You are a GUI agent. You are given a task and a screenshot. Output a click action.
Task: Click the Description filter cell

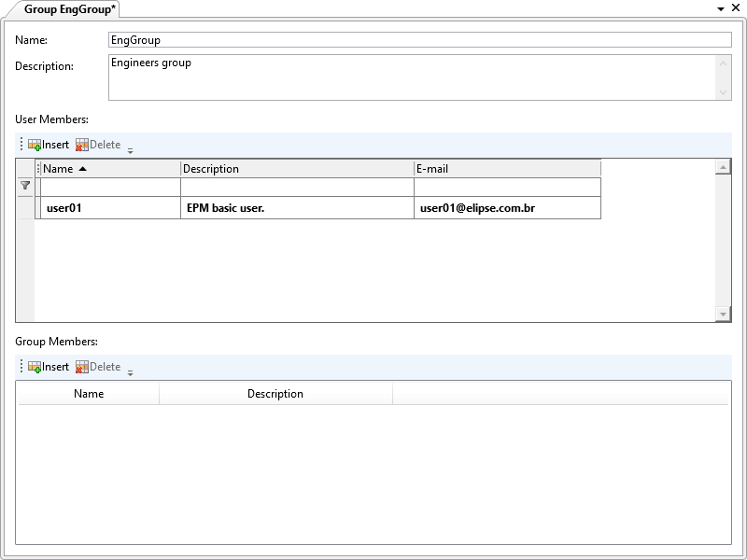point(297,188)
